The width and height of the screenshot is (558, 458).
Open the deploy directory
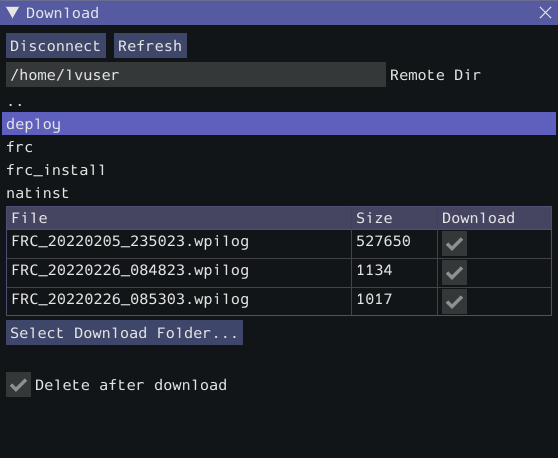tap(279, 123)
